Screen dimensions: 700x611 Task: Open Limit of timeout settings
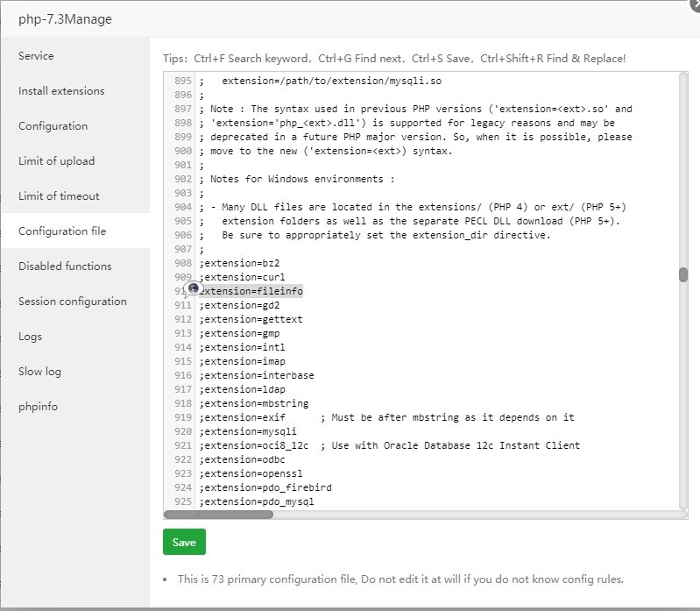click(x=59, y=196)
